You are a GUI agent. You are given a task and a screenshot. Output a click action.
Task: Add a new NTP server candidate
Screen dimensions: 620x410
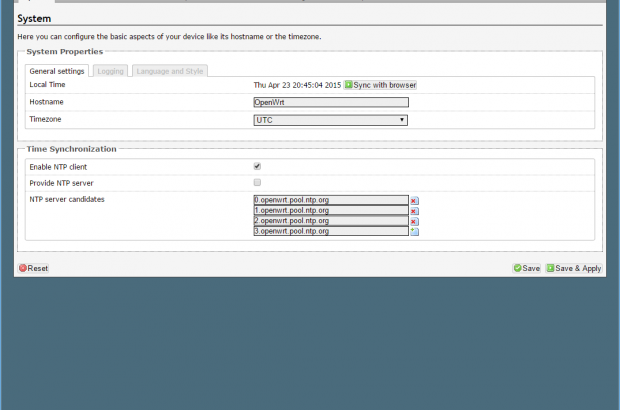pyautogui.click(x=414, y=231)
